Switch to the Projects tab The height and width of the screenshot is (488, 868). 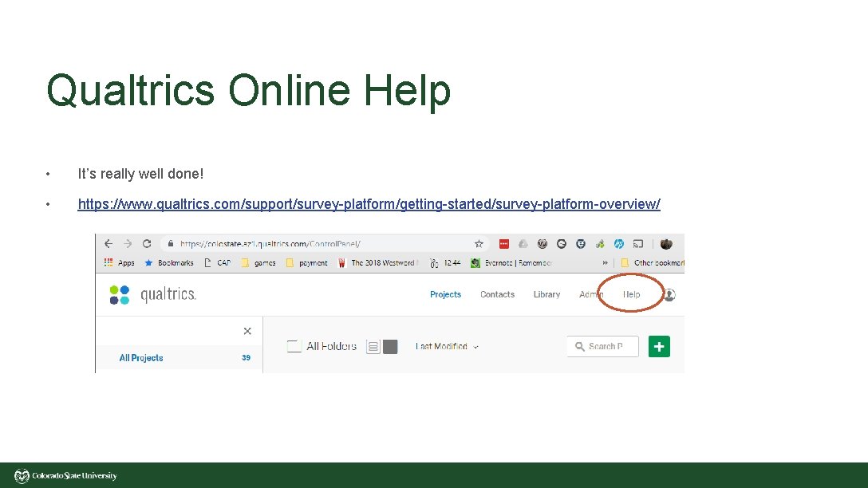(446, 294)
